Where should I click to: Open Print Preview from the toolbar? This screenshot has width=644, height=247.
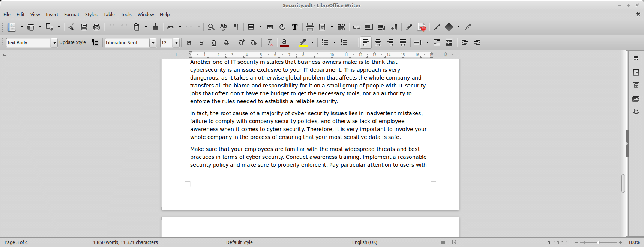tap(96, 27)
